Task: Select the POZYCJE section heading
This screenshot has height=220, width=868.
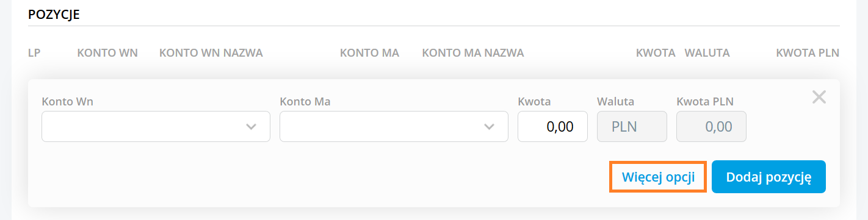Action: click(54, 15)
